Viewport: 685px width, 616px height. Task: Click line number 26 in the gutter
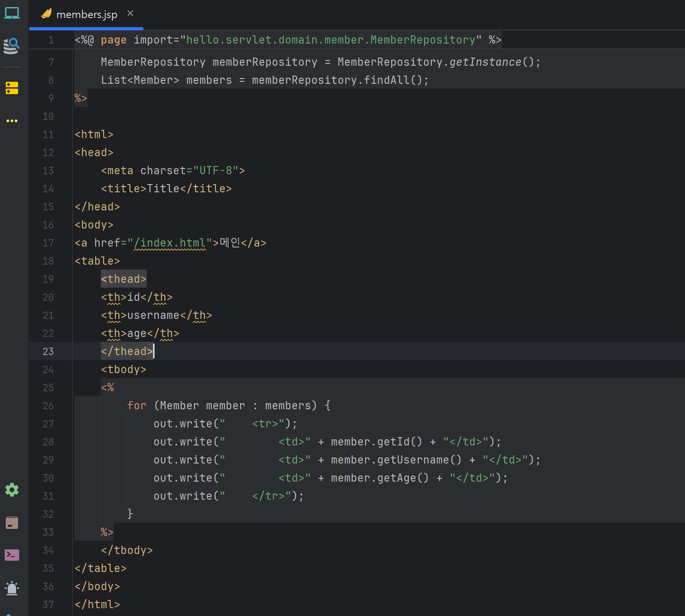(48, 406)
